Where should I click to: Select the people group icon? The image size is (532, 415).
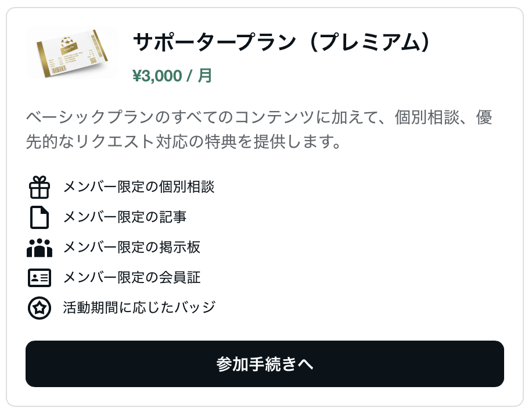[x=39, y=248]
